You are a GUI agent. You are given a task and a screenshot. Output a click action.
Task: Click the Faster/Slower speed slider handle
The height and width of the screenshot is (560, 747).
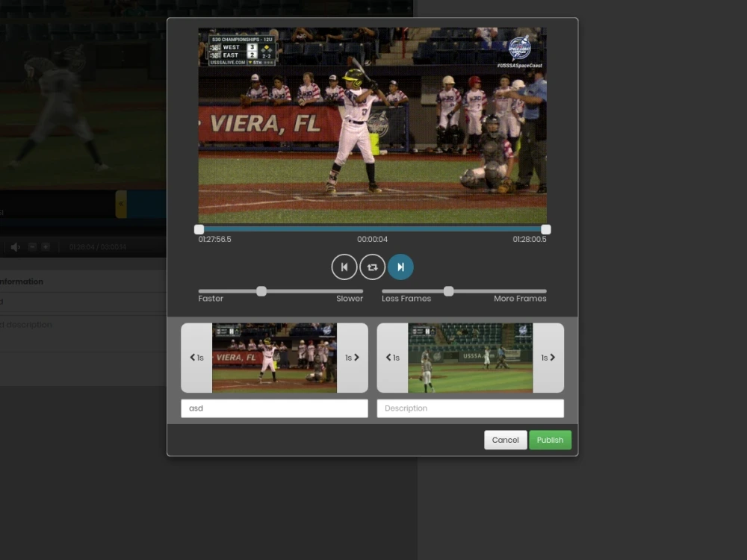pos(261,291)
